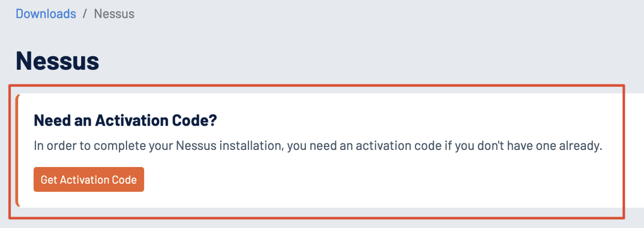
Task: Click the 'Need an Activation Code?' heading
Action: 125,121
